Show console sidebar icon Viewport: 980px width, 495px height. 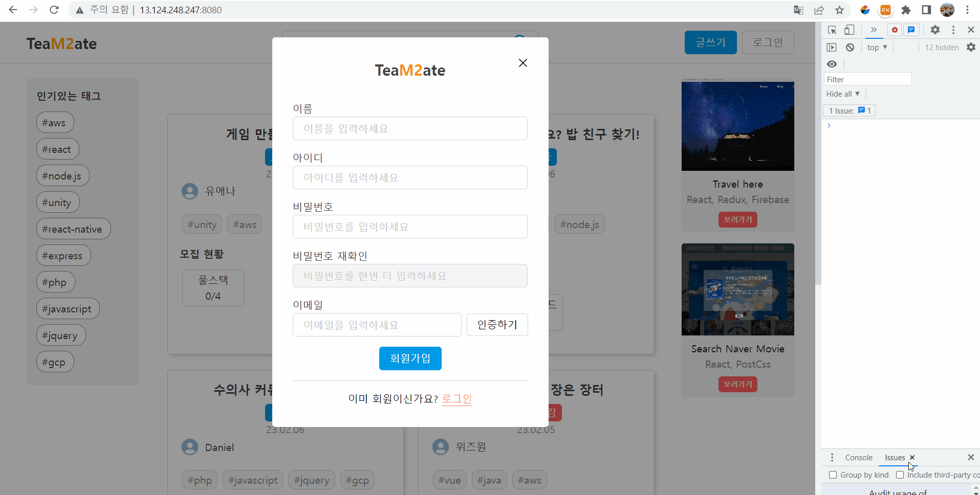[832, 47]
